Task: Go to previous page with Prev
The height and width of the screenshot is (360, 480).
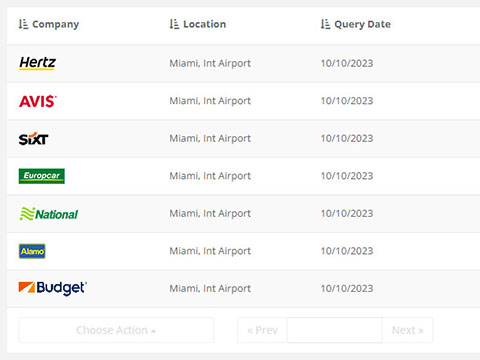Action: [262, 330]
